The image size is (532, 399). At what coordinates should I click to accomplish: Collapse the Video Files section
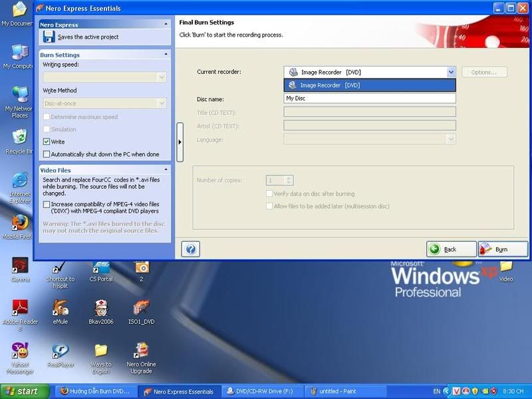[x=166, y=170]
